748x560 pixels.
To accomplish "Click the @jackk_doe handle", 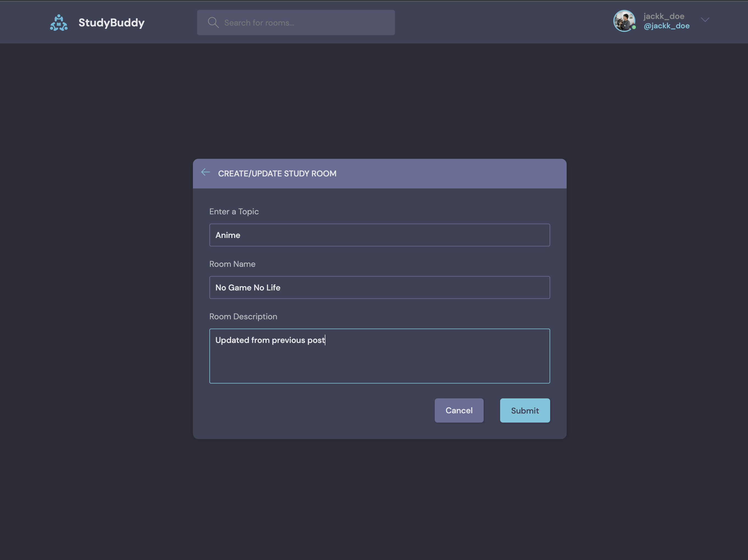I will tap(666, 26).
